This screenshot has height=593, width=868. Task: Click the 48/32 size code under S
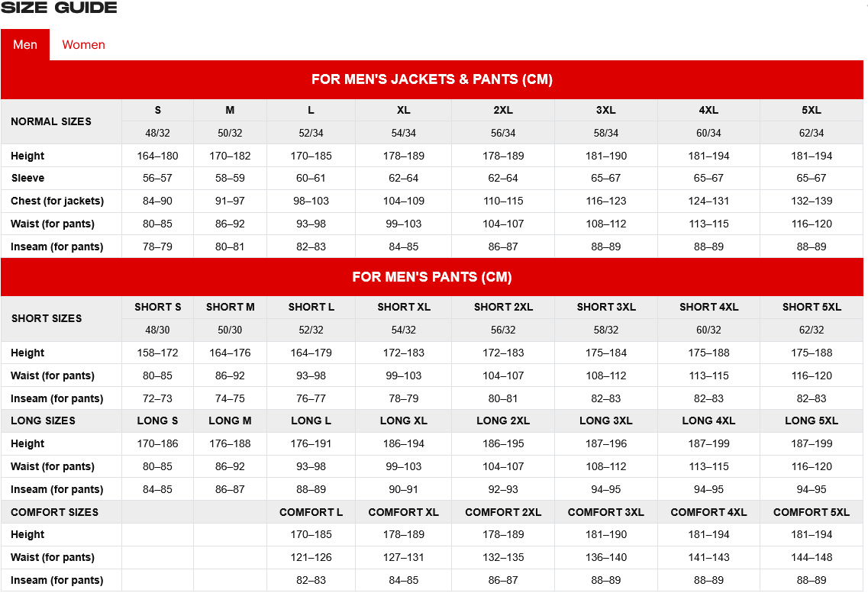coord(157,133)
